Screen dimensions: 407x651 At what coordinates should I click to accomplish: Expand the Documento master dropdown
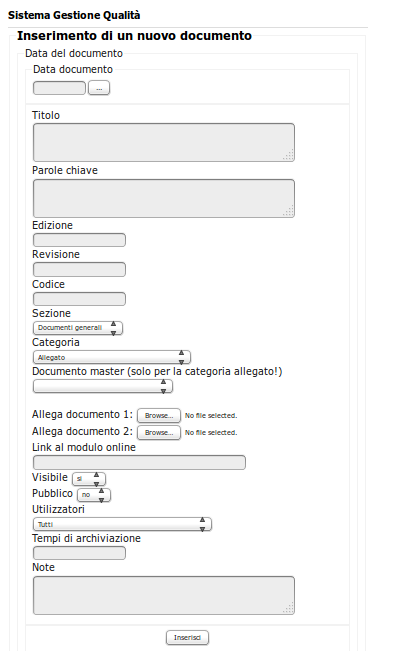pos(103,387)
